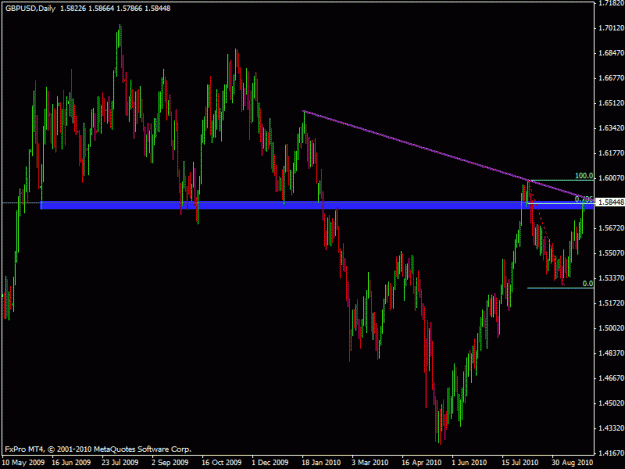Click the Fibonacci 0.0 level label

point(588,283)
